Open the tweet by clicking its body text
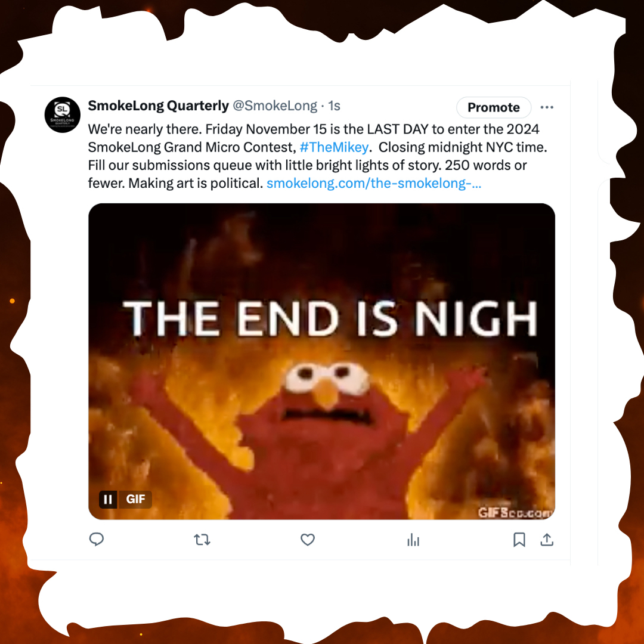The height and width of the screenshot is (644, 644). (317, 156)
